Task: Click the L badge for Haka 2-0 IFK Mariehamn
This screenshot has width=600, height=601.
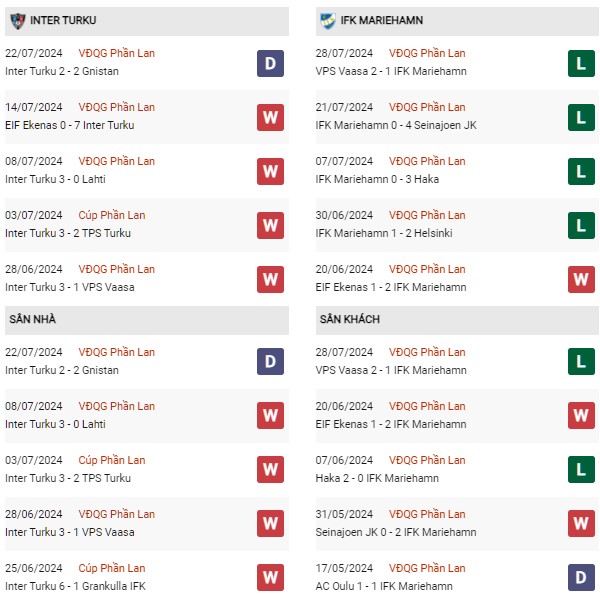Action: [581, 470]
